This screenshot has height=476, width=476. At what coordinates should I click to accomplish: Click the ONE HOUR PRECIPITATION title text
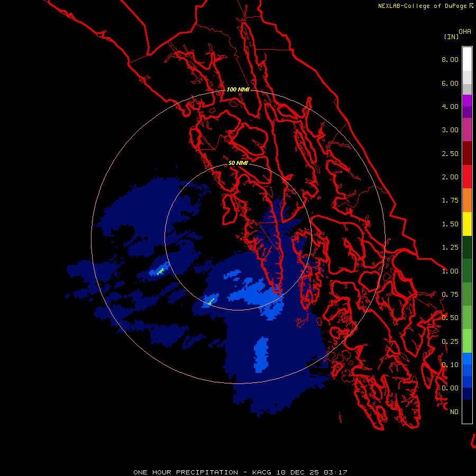coord(186,472)
